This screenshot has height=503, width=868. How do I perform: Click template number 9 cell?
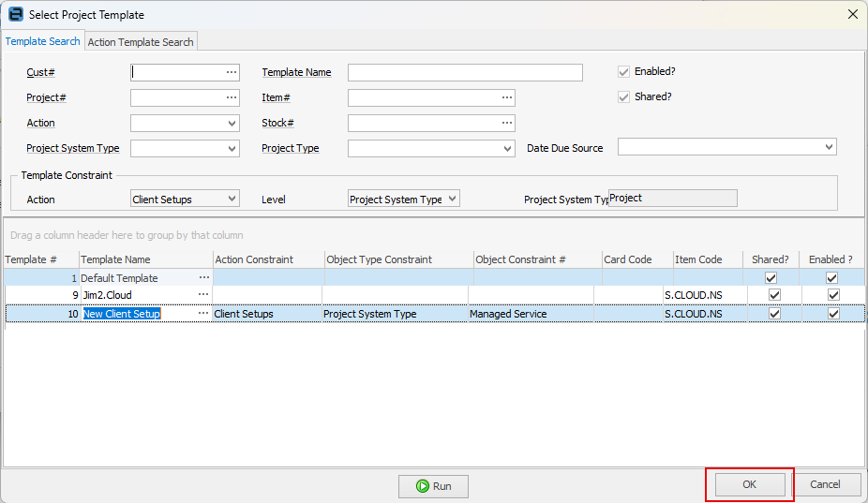[x=42, y=295]
